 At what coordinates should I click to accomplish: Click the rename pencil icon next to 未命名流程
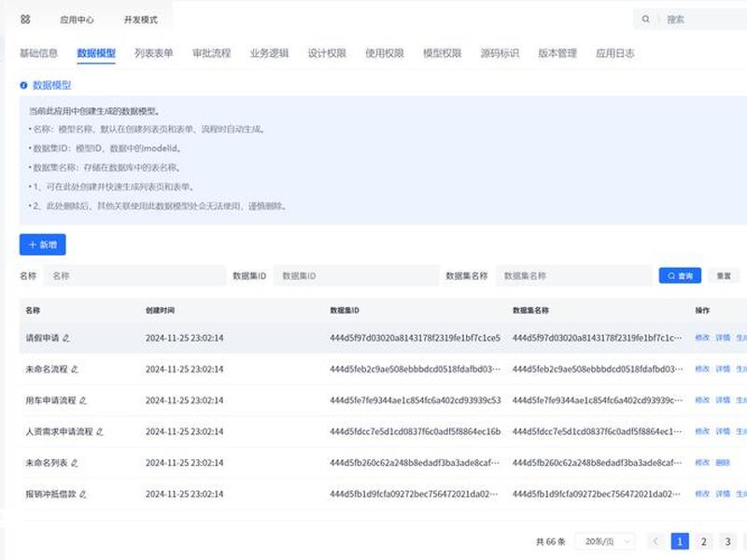pyautogui.click(x=75, y=369)
